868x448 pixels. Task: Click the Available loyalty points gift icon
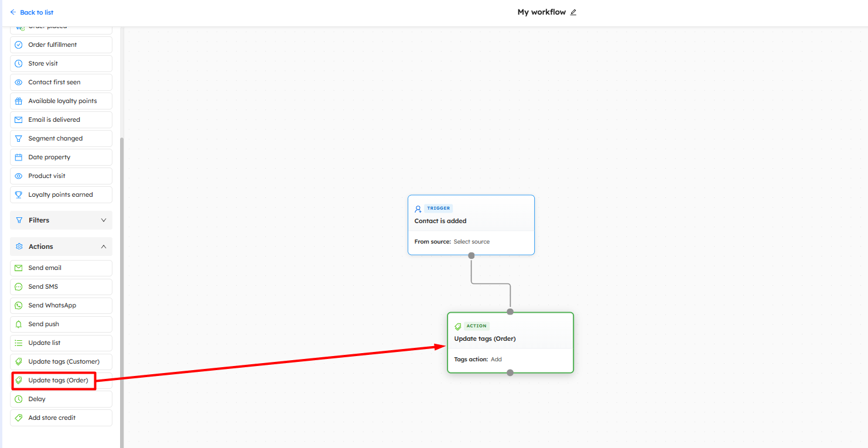tap(19, 101)
